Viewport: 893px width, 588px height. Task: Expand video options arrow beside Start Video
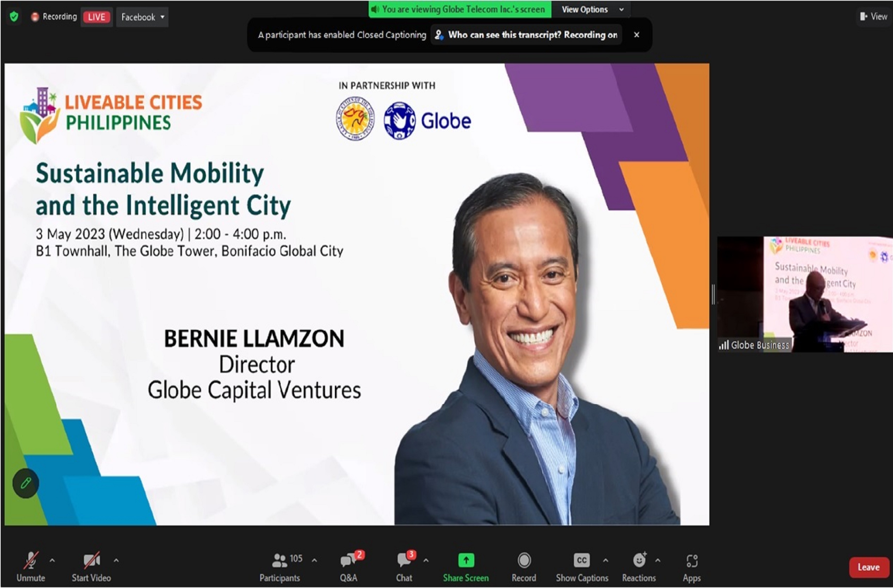[x=116, y=560]
